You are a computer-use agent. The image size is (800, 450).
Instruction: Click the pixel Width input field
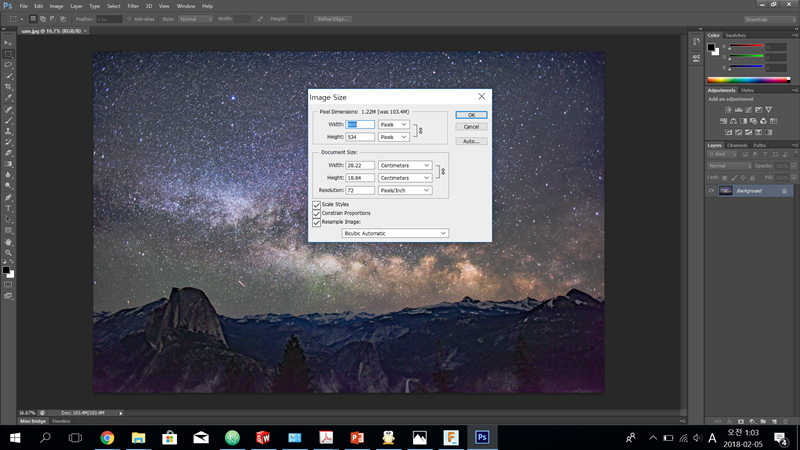360,124
